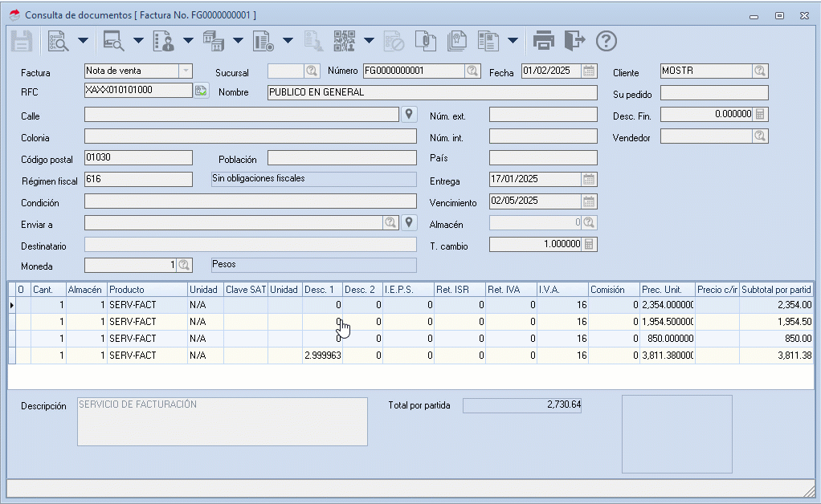Click the subtotal cell 850.00
821x504 pixels.
[x=777, y=338]
